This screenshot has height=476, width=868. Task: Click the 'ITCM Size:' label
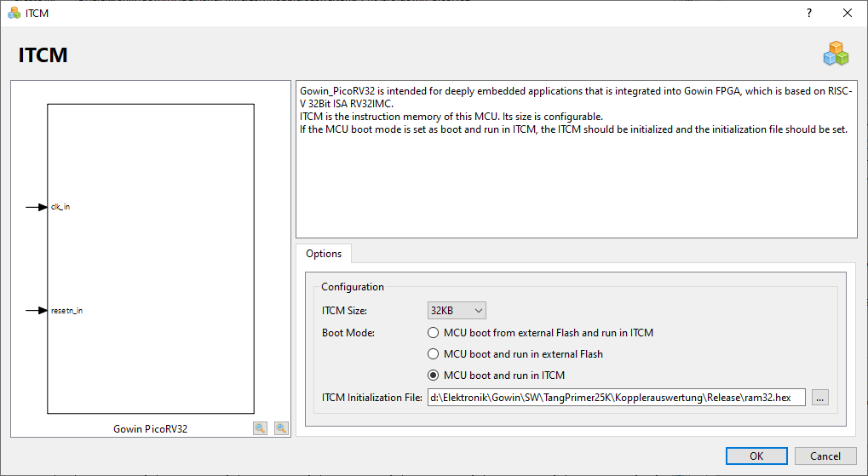tap(344, 311)
